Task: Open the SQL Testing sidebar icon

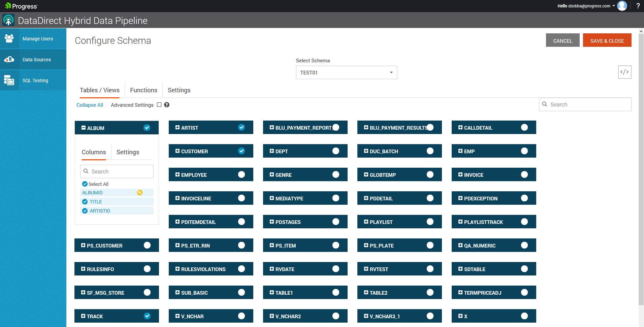Action: (x=9, y=80)
